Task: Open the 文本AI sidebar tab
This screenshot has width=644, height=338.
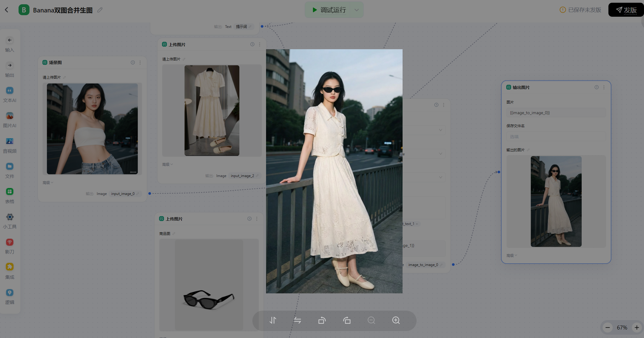Action: click(x=10, y=94)
